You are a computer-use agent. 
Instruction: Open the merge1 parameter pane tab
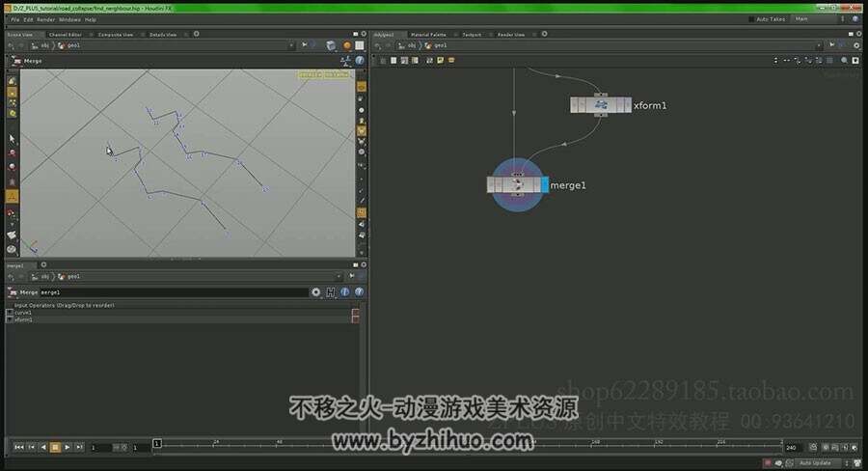(x=15, y=265)
